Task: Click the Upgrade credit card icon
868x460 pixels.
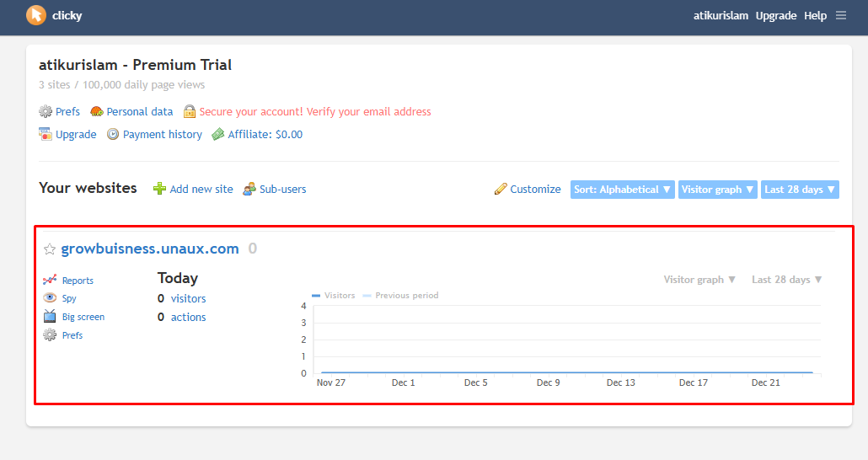Action: pyautogui.click(x=46, y=134)
